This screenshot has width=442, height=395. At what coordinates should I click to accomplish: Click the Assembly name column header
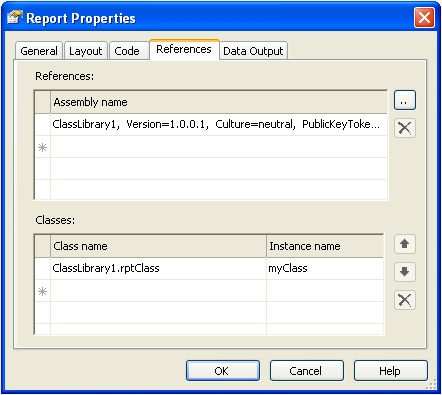click(x=219, y=102)
